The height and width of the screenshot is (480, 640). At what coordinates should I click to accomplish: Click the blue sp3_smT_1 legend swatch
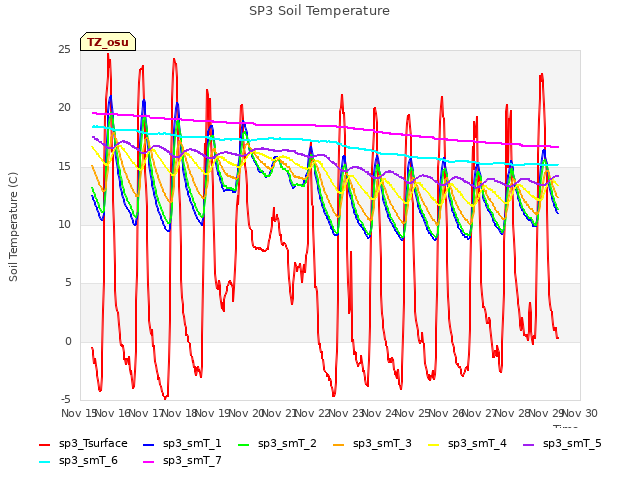[x=149, y=444]
